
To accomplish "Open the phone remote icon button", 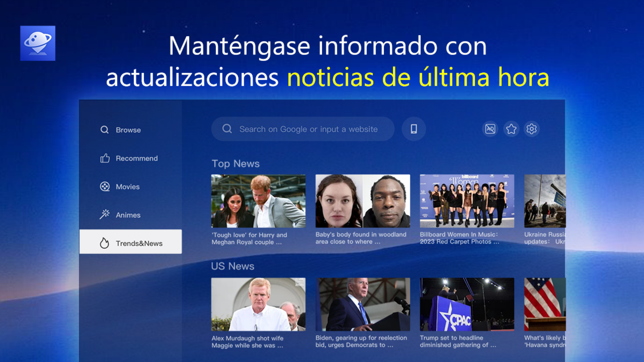I will [x=414, y=129].
